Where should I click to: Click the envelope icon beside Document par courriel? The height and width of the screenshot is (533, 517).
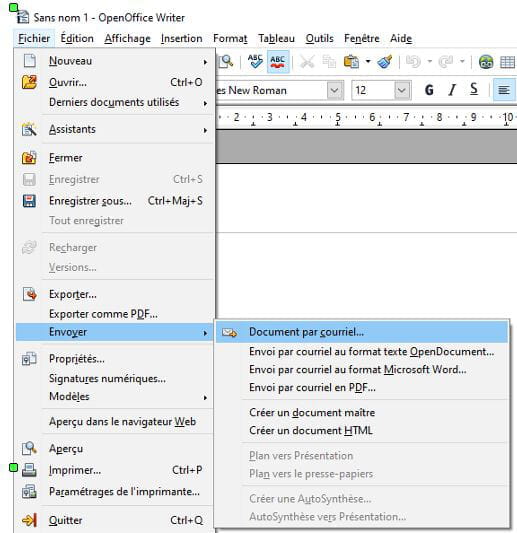pyautogui.click(x=229, y=332)
